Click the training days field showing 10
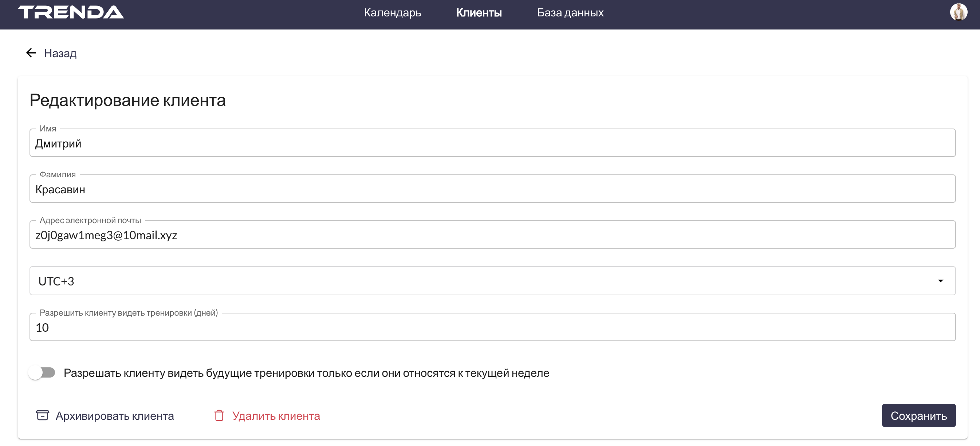The image size is (980, 446). [492, 327]
